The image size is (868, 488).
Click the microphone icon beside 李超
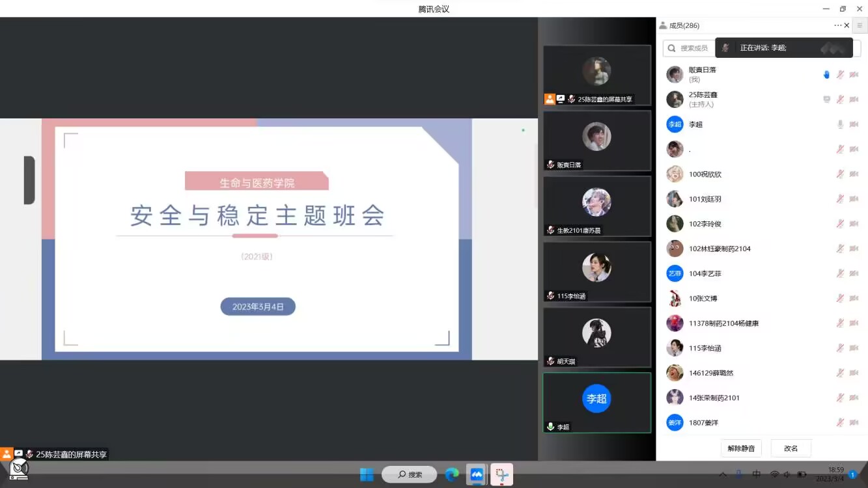point(840,124)
